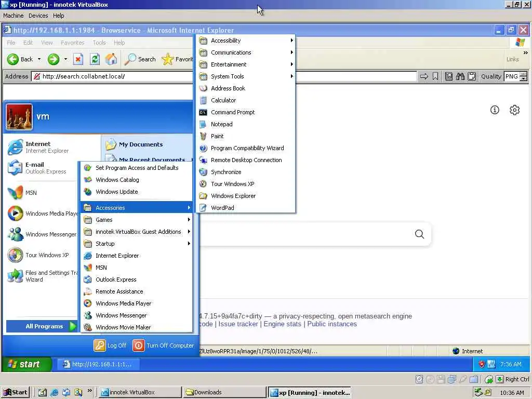Select the highlighted Accessories menu item
532x399 pixels.
137,208
